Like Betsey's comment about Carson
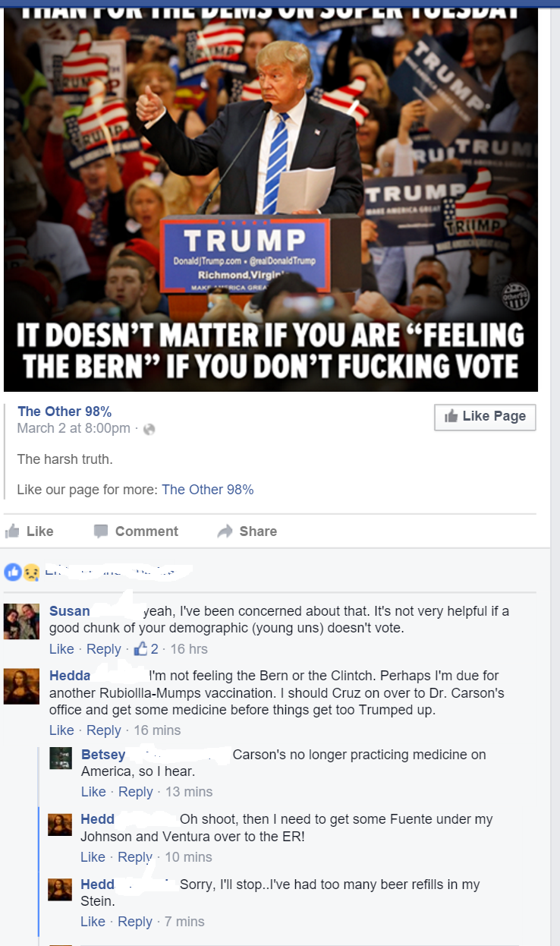The image size is (560, 946). point(93,792)
